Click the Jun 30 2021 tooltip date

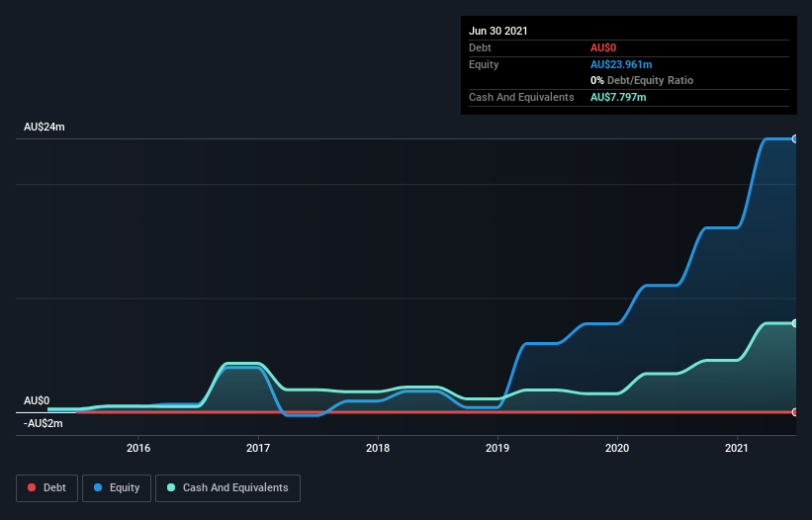[498, 31]
